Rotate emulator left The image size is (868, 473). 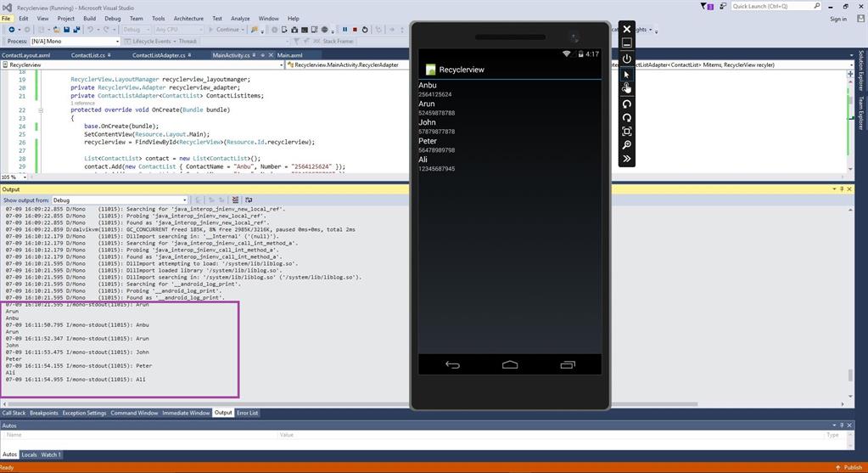tap(626, 104)
